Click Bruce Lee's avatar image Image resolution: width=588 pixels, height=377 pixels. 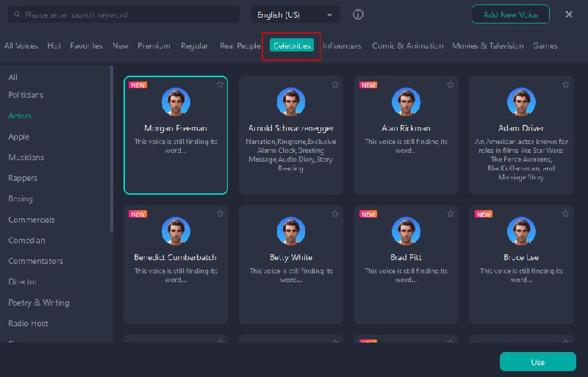click(x=521, y=231)
